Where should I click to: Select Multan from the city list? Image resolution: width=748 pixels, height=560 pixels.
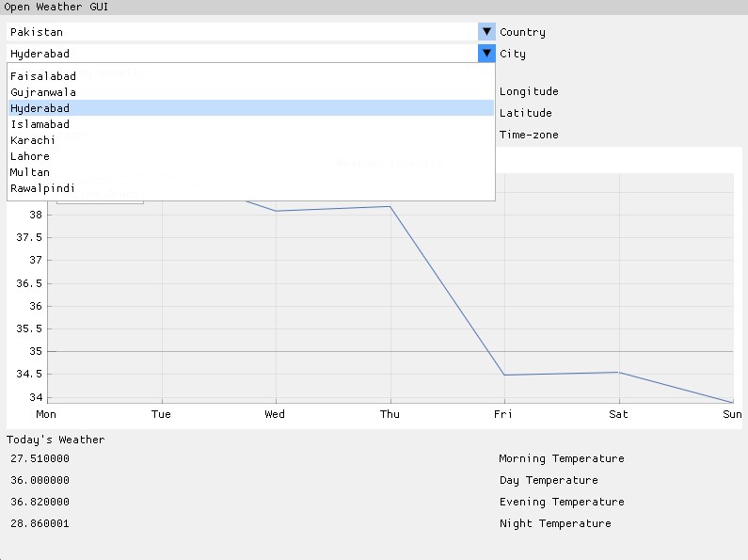251,172
